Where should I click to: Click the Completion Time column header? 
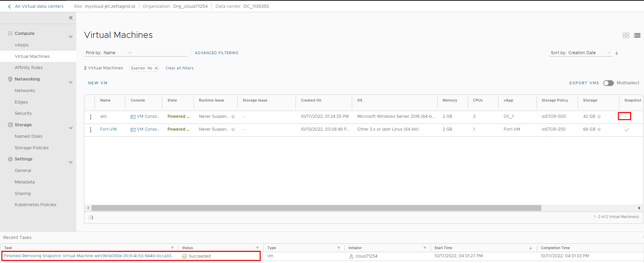coord(555,248)
